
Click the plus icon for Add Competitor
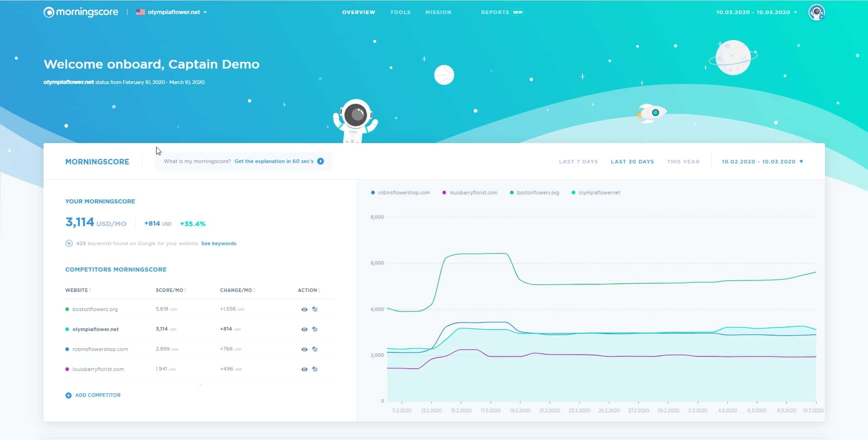click(x=69, y=396)
